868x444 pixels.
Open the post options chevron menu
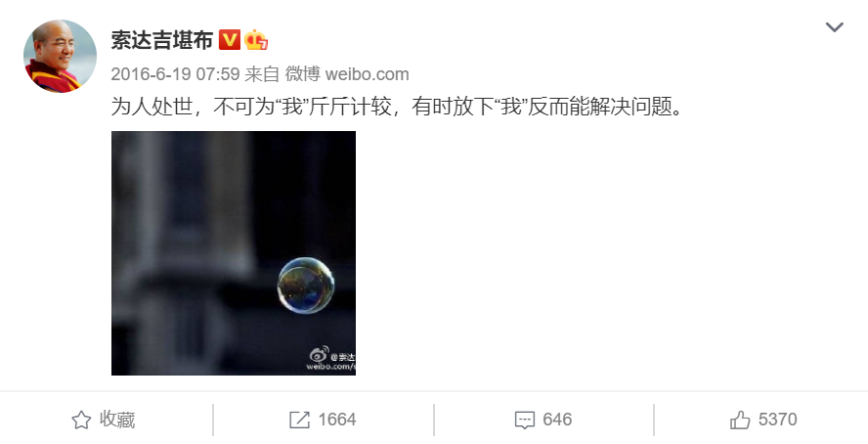coord(834,27)
